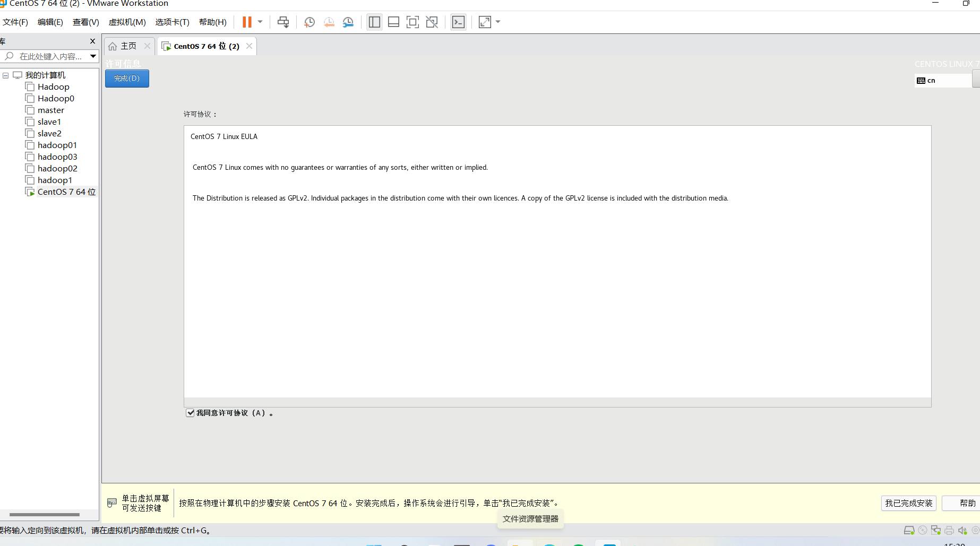Click the sound card status icon
The height and width of the screenshot is (546, 980).
(962, 530)
